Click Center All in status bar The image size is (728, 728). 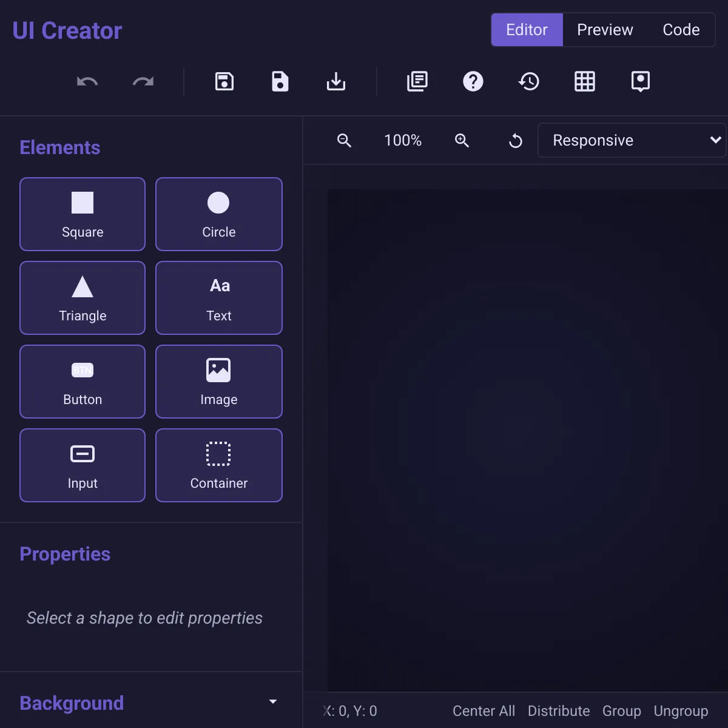click(484, 711)
